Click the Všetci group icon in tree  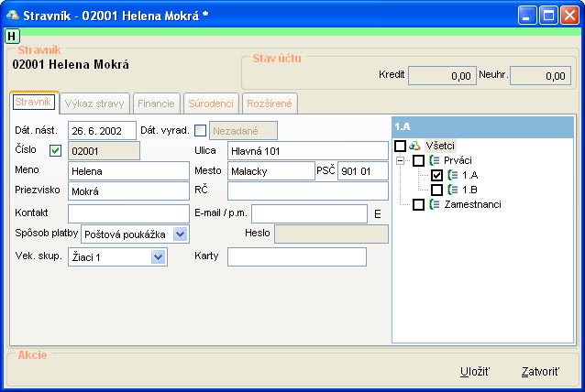pos(414,146)
